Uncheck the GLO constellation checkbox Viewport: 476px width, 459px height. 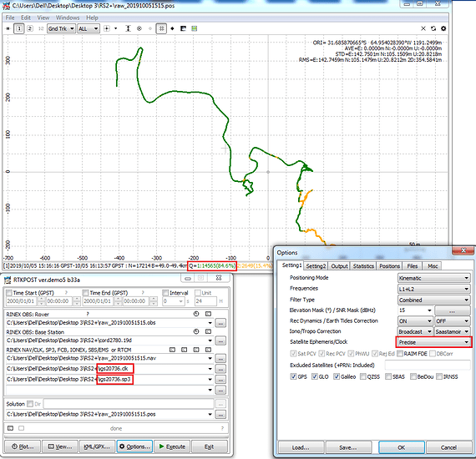315,376
